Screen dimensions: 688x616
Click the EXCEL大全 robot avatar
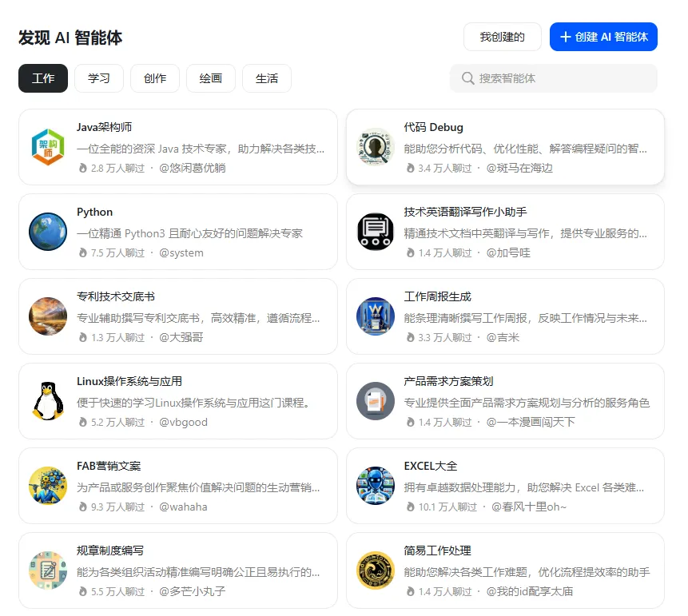tap(375, 486)
